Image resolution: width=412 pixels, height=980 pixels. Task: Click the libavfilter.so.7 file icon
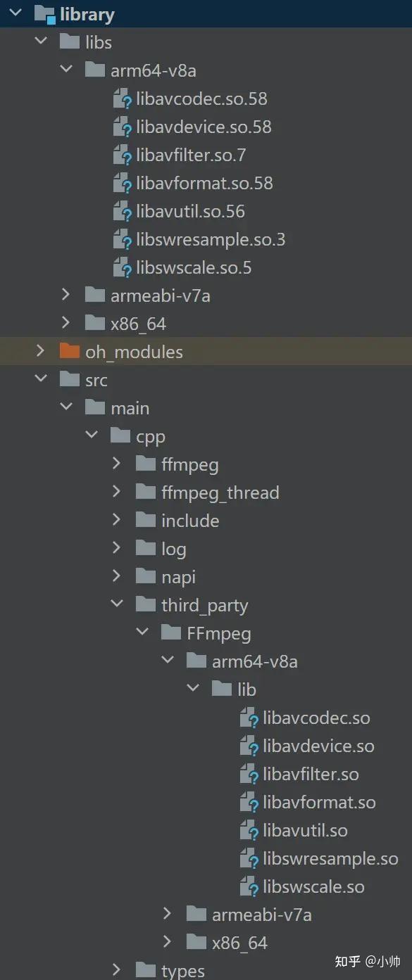point(120,155)
